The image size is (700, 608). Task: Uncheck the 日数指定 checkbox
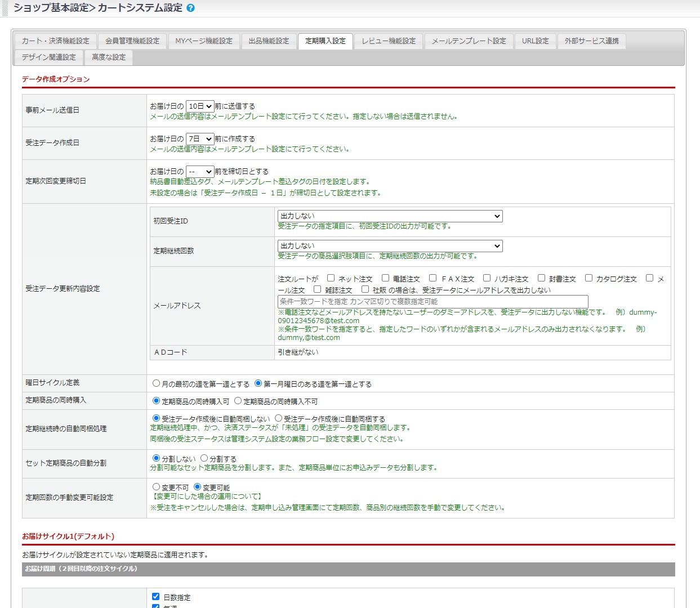(156, 597)
